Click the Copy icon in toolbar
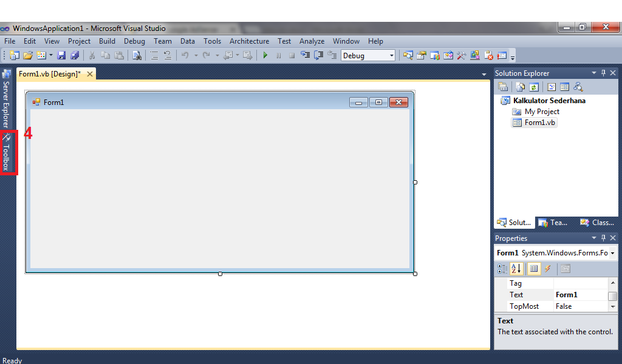This screenshot has height=364, width=622. tap(105, 55)
